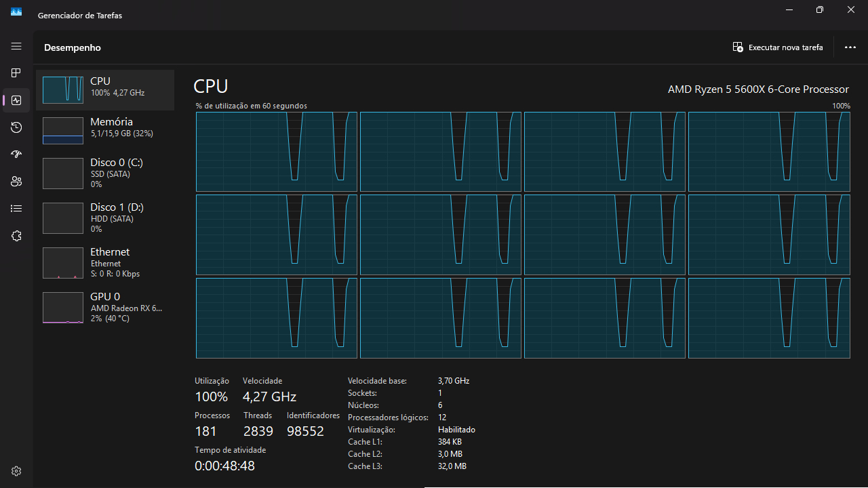This screenshot has width=868, height=488.
Task: Open the Startup apps page icon
Action: coord(16,155)
